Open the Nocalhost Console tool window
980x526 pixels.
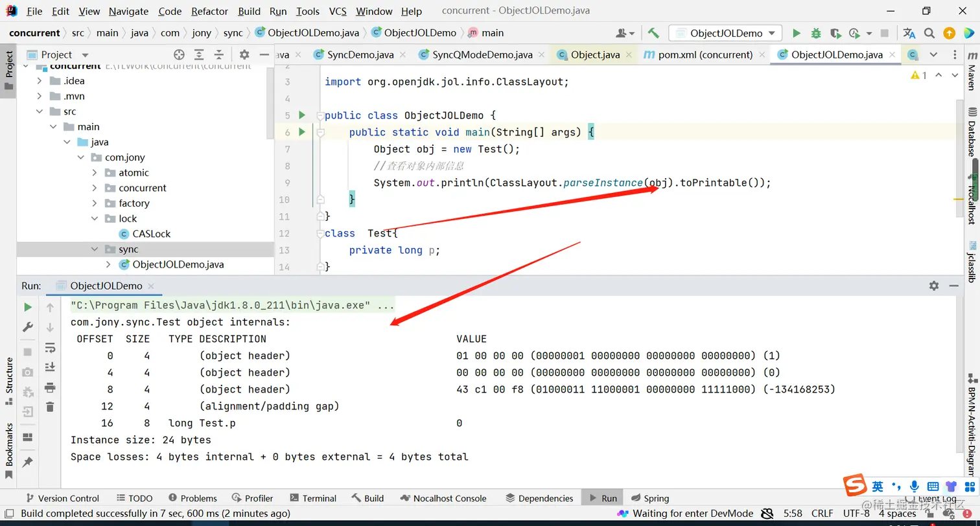[x=443, y=498]
